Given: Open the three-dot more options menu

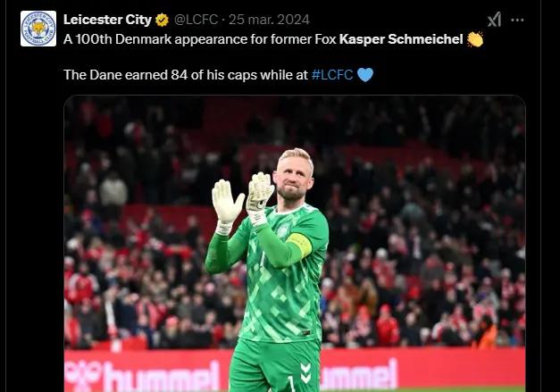Looking at the screenshot, I should click(517, 20).
